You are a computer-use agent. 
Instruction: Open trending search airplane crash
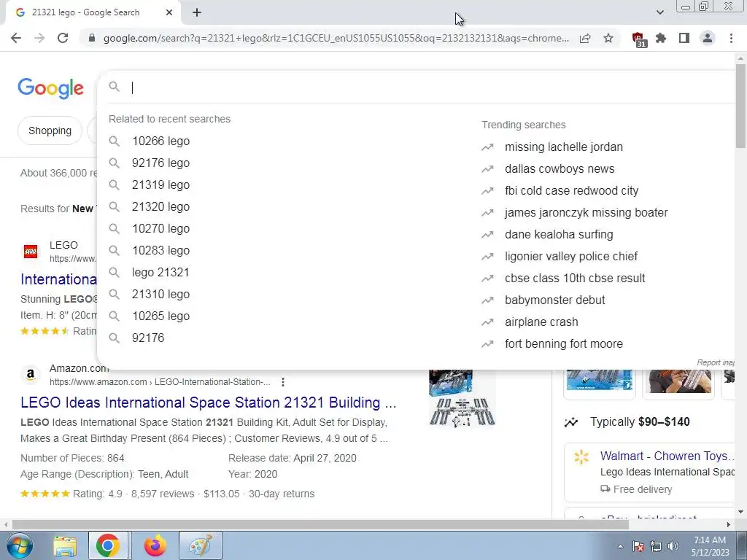coord(541,322)
